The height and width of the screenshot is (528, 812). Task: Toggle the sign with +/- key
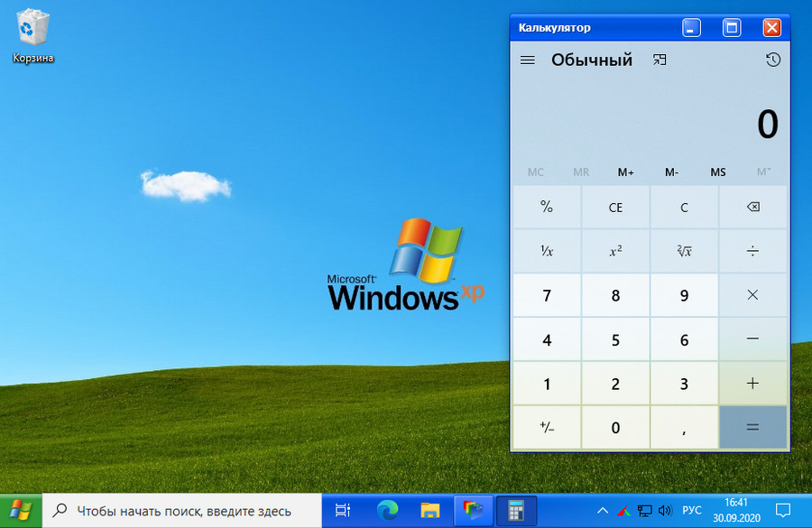[x=547, y=428]
